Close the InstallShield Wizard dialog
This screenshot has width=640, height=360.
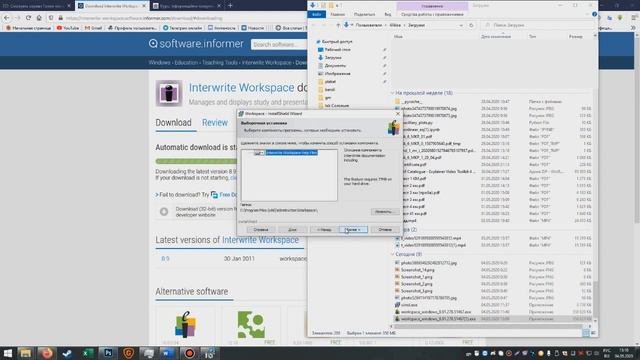398,113
